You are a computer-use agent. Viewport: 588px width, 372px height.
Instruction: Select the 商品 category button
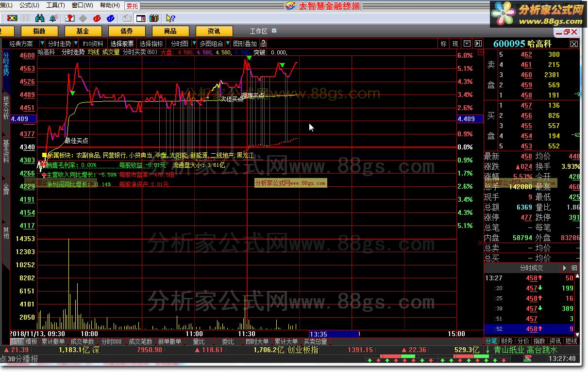click(x=170, y=31)
